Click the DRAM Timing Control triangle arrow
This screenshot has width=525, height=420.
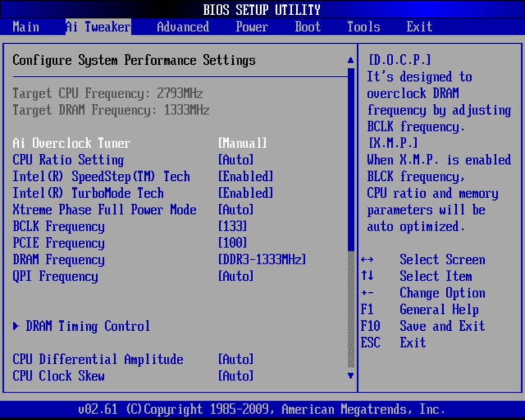coord(16,326)
